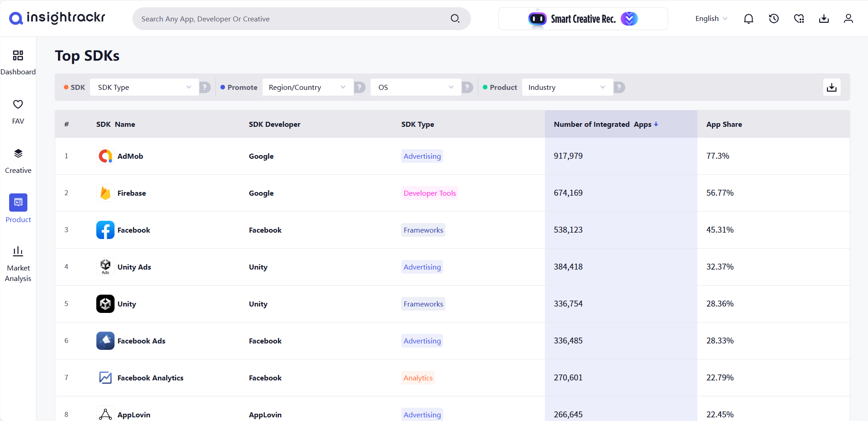Open Smart Creative Rec. feature
The image size is (868, 421).
pos(583,19)
